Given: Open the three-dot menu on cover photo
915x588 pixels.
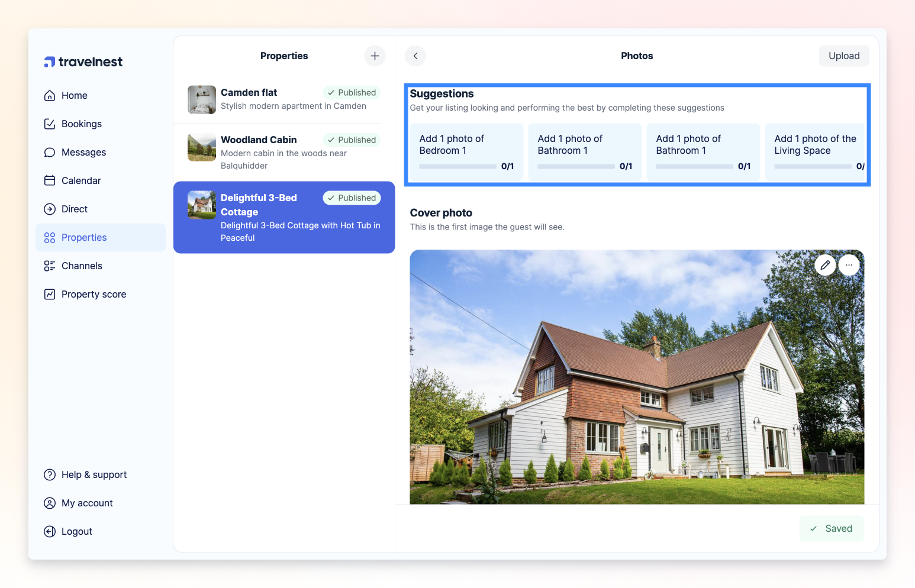Looking at the screenshot, I should coord(849,265).
